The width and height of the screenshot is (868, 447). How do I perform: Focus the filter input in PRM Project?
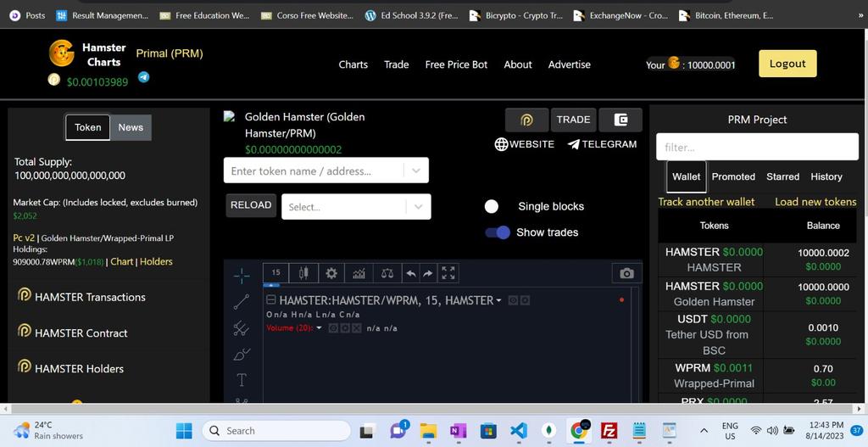click(757, 147)
